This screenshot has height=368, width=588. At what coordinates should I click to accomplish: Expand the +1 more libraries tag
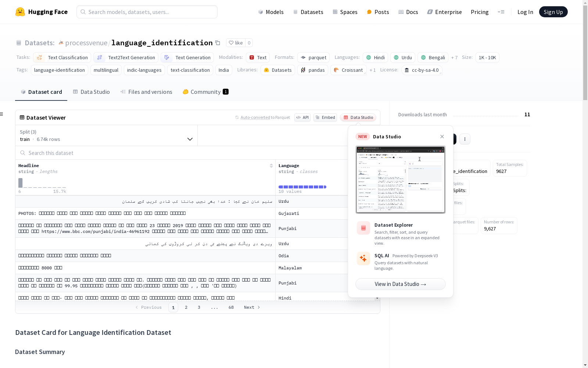(373, 70)
